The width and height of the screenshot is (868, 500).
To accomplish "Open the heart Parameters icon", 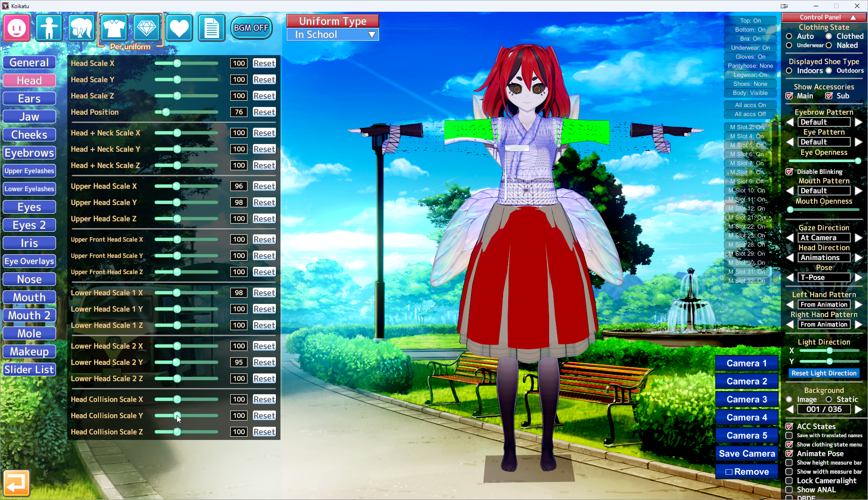I will click(x=179, y=28).
